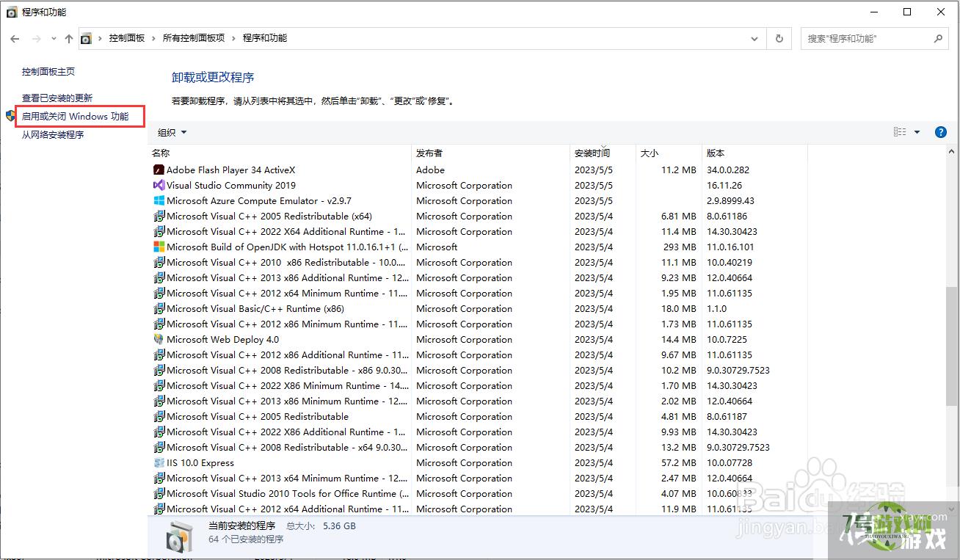Select IIS 10.0 Express icon
The width and height of the screenshot is (960, 560).
159,462
